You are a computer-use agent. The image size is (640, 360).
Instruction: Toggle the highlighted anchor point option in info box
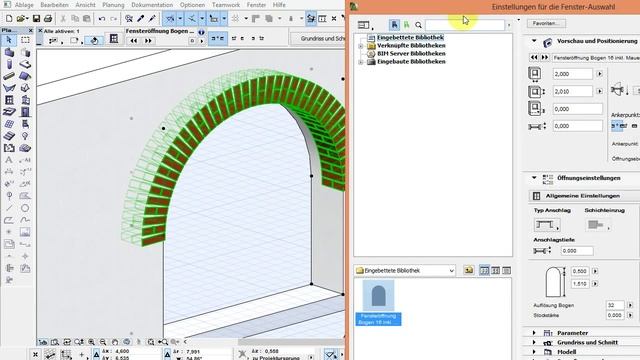218,38
